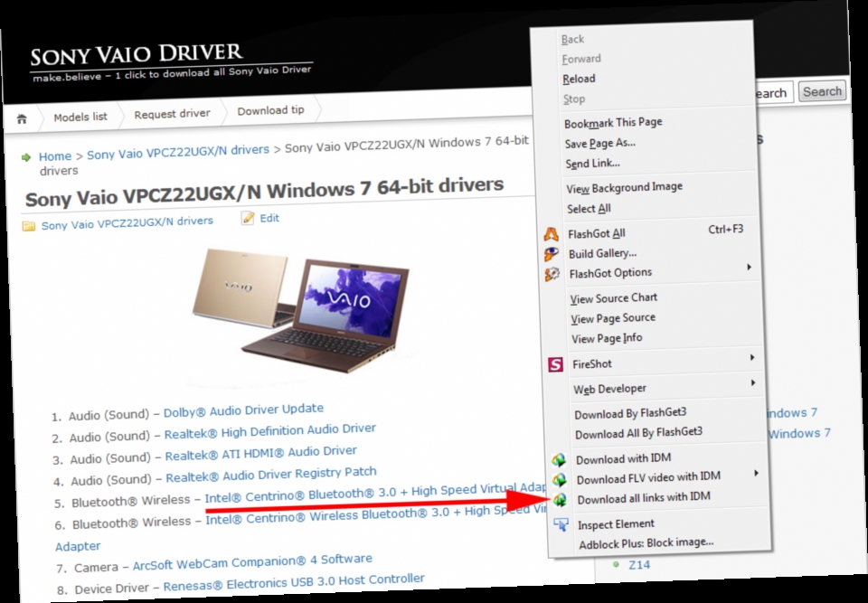Open the Download tip nav tab
Screen dimensions: 868x603
pyautogui.click(x=270, y=110)
